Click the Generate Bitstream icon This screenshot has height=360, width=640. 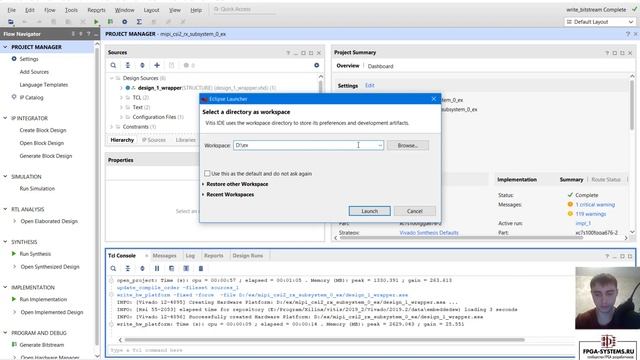[x=14, y=344]
